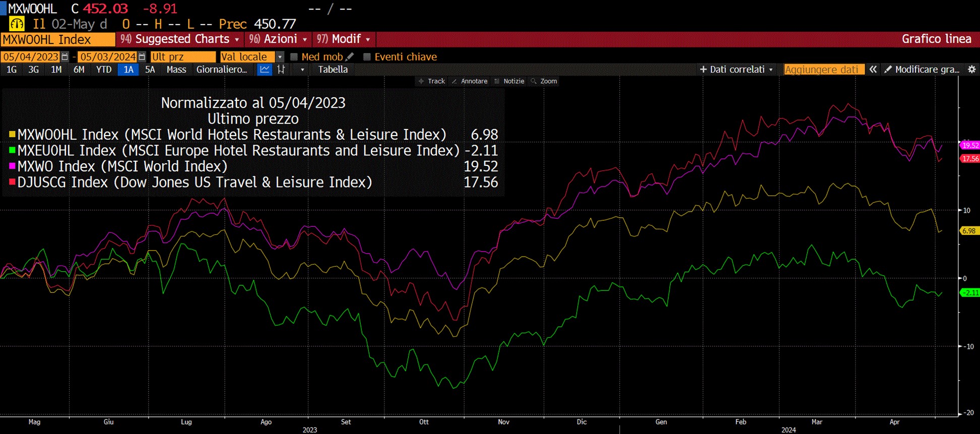Select the 1G time range
The height and width of the screenshot is (434, 980).
(x=12, y=70)
